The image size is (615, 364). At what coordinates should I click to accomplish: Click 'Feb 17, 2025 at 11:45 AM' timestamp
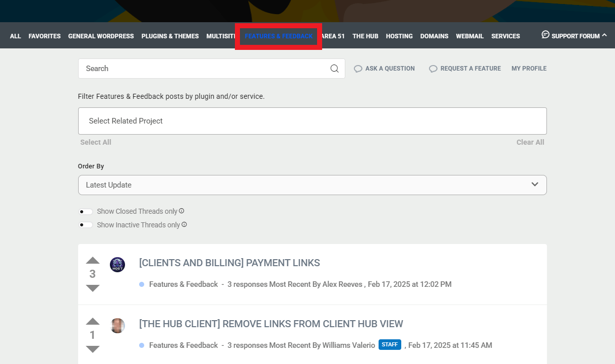coord(450,345)
